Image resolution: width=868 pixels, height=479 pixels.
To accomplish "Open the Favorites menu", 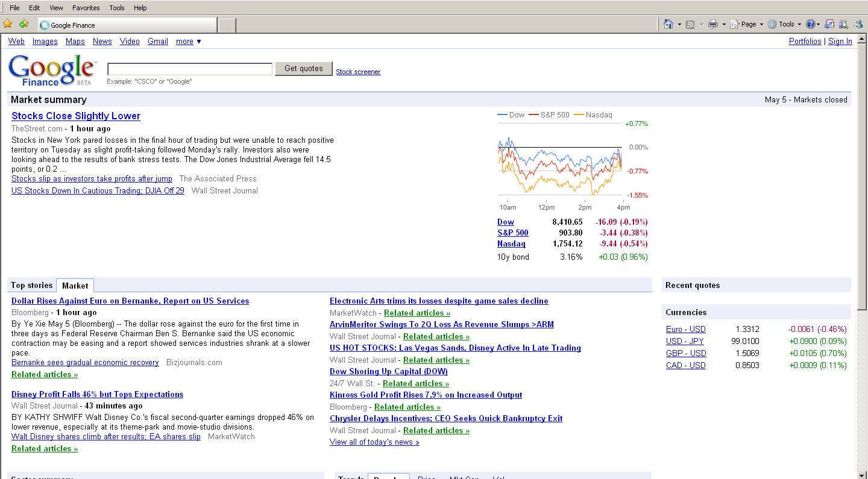I will click(86, 8).
